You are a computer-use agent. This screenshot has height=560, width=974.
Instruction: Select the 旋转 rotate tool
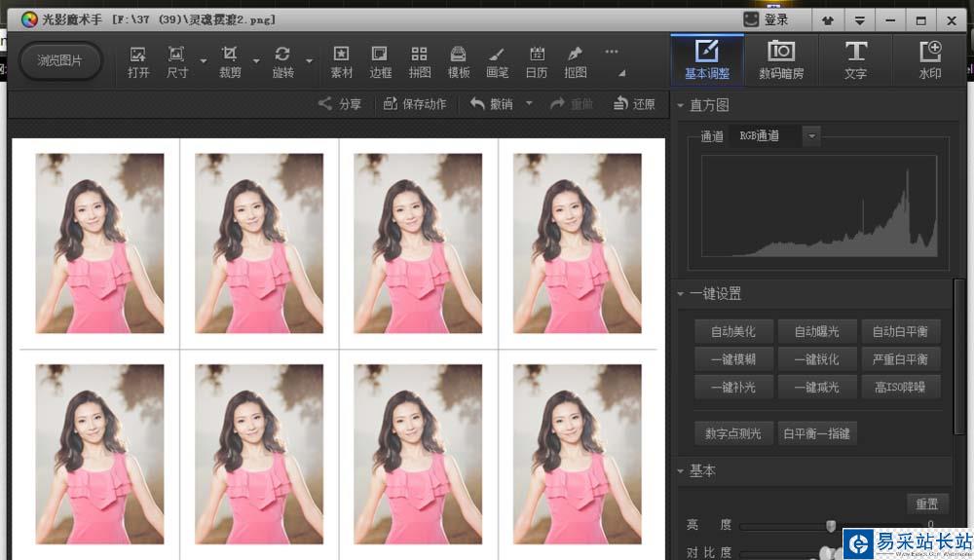pyautogui.click(x=282, y=62)
